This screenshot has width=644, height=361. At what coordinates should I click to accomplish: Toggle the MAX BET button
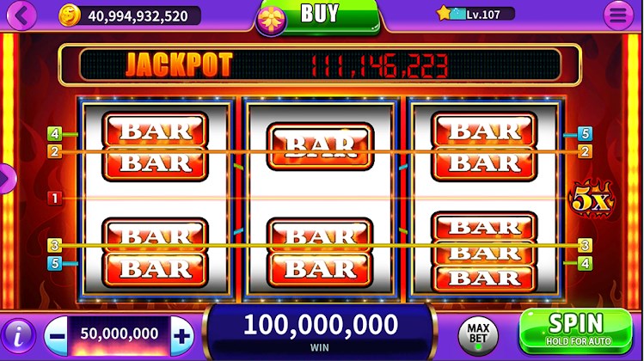point(478,334)
